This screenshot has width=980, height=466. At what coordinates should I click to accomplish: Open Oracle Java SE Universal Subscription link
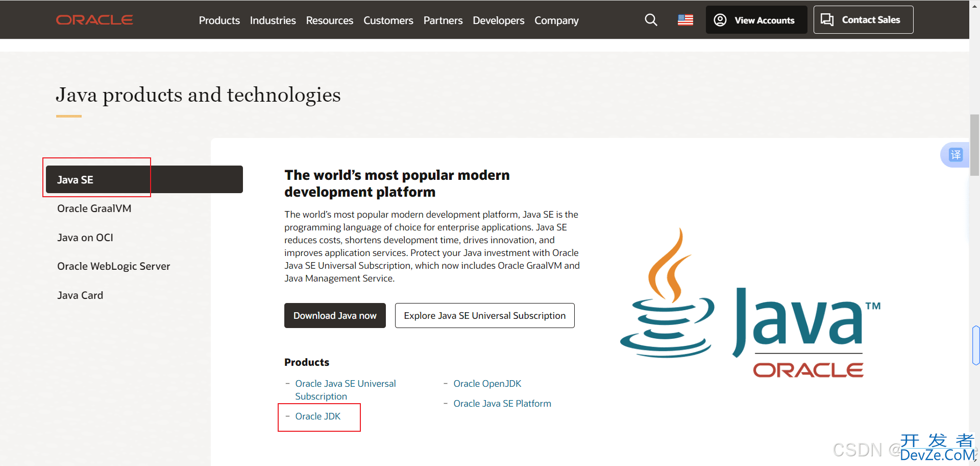click(x=346, y=390)
